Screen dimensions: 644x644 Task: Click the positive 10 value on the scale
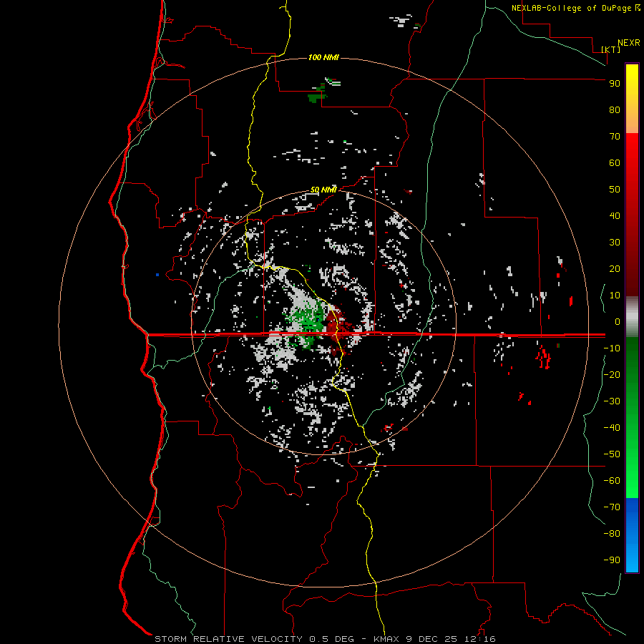pos(615,296)
